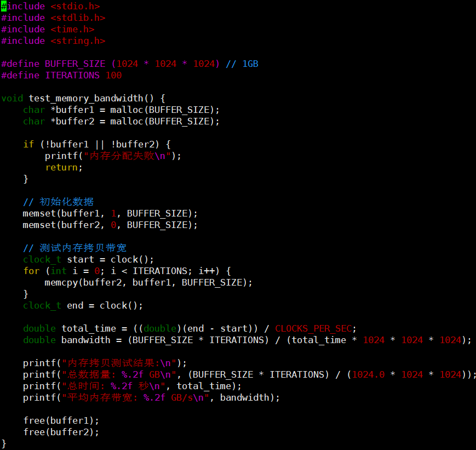Click 'start' in the clock_t start line
The height and width of the screenshot is (450, 476).
[81, 259]
